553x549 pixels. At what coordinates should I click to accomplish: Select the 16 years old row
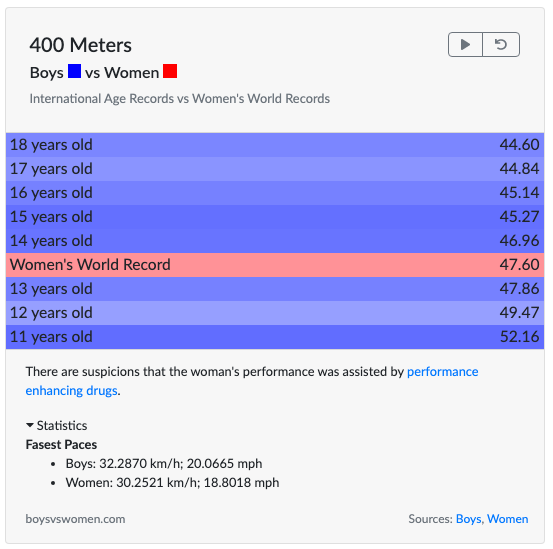click(275, 193)
